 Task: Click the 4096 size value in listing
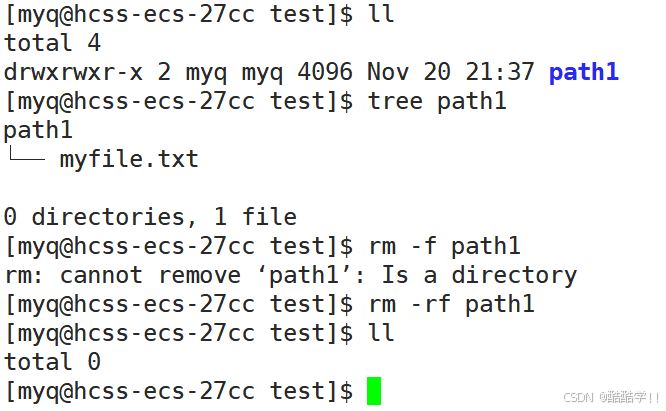pos(325,72)
